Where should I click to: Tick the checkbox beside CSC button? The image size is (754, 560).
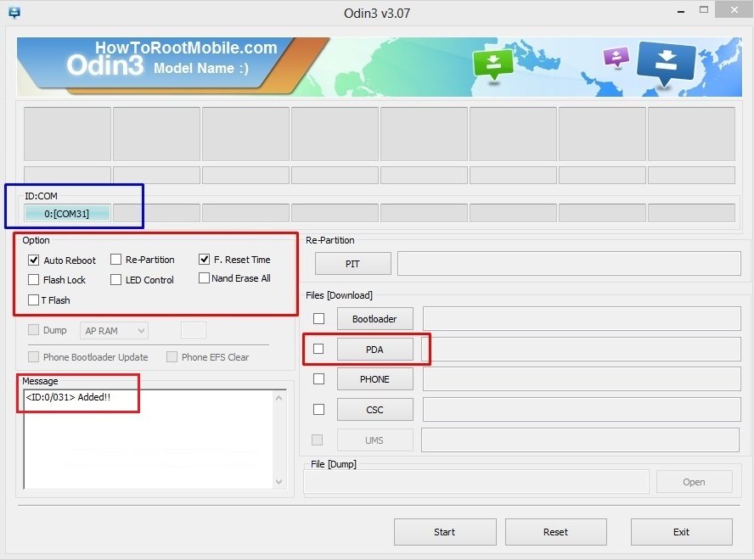pyautogui.click(x=318, y=410)
